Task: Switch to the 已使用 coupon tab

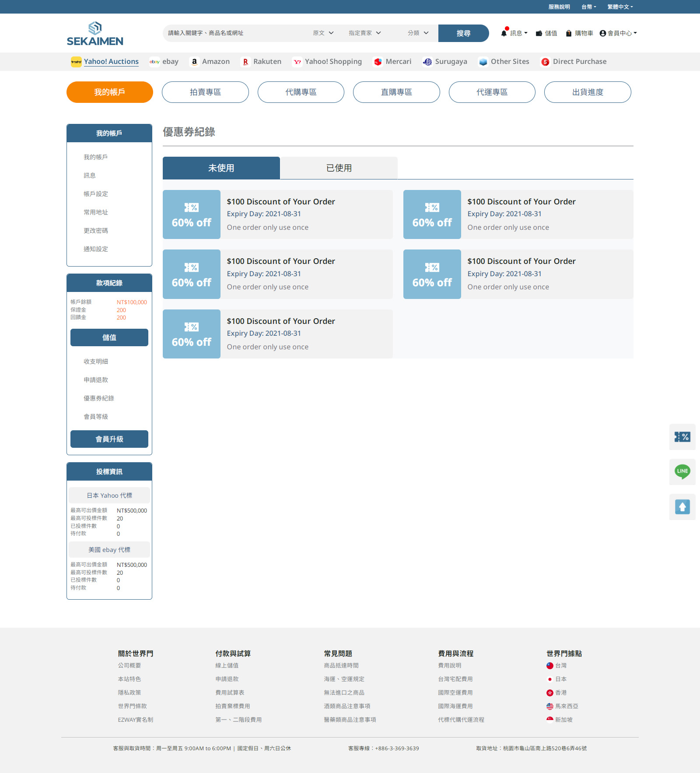Action: click(x=339, y=168)
